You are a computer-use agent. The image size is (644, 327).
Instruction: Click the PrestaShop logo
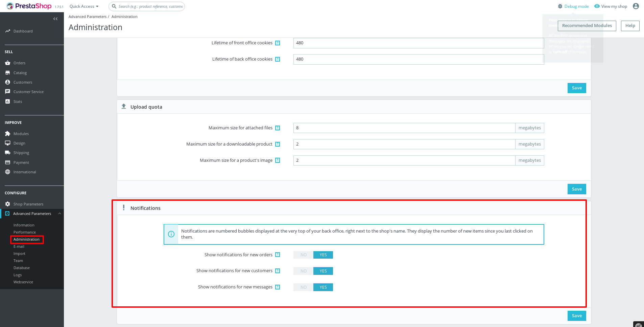tap(29, 6)
